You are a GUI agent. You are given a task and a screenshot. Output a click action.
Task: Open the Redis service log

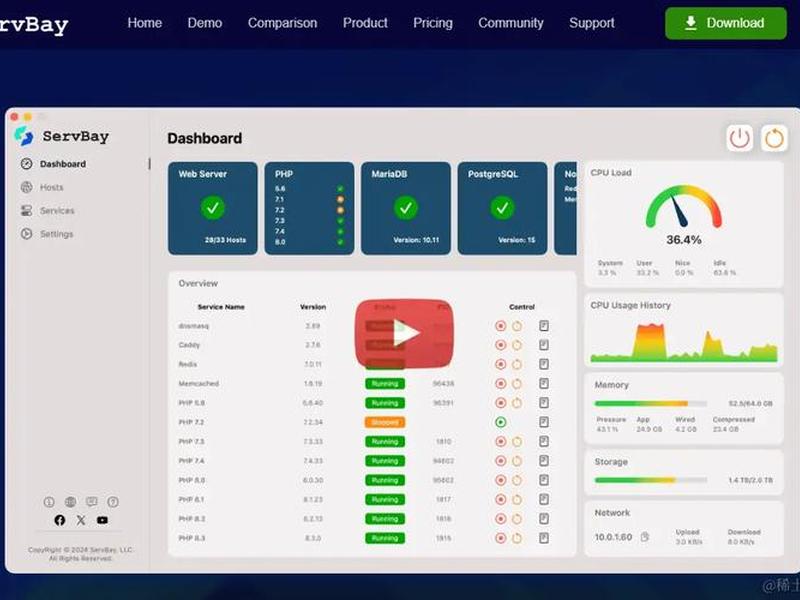pyautogui.click(x=544, y=364)
